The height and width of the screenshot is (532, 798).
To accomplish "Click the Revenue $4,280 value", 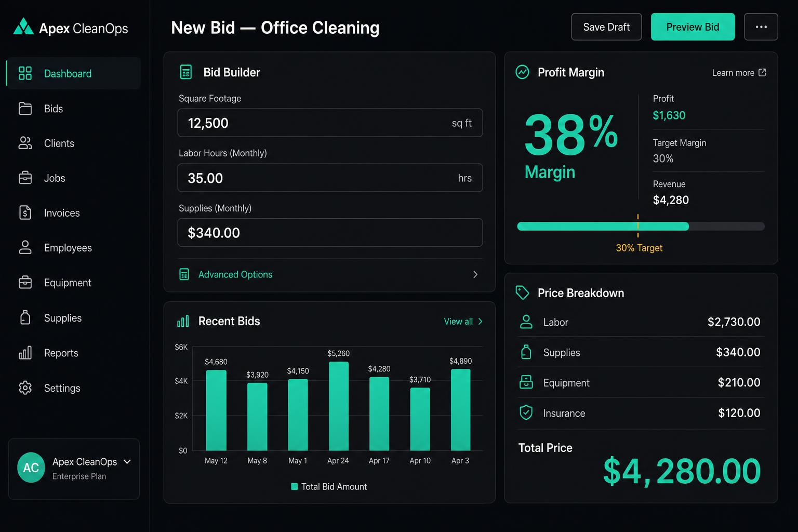I will 671,200.
